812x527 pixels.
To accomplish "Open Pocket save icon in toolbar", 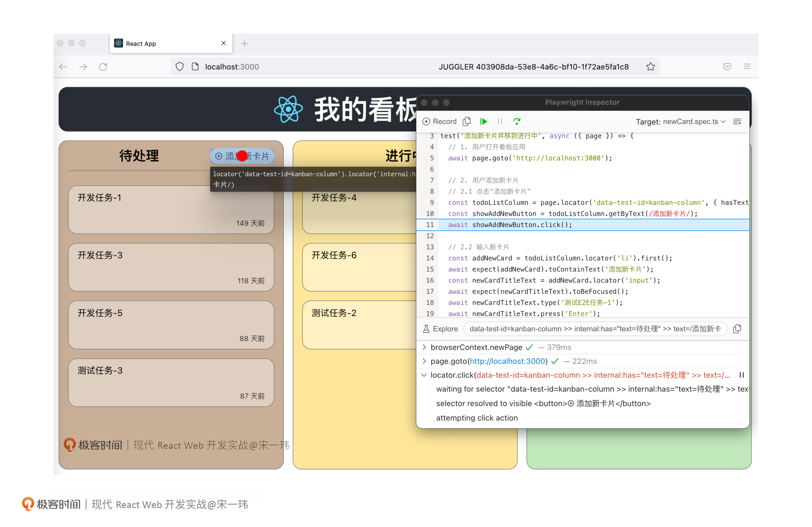I will (x=727, y=66).
